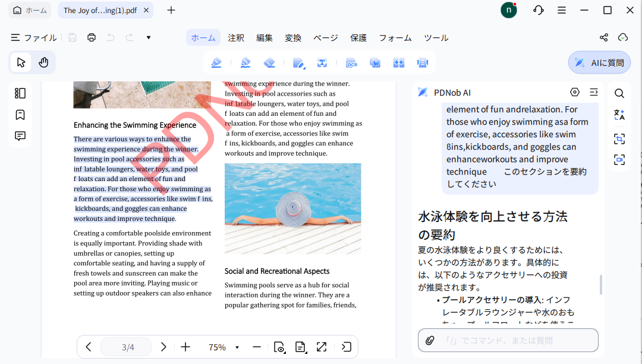Activate the arrow selection tool

(x=21, y=62)
